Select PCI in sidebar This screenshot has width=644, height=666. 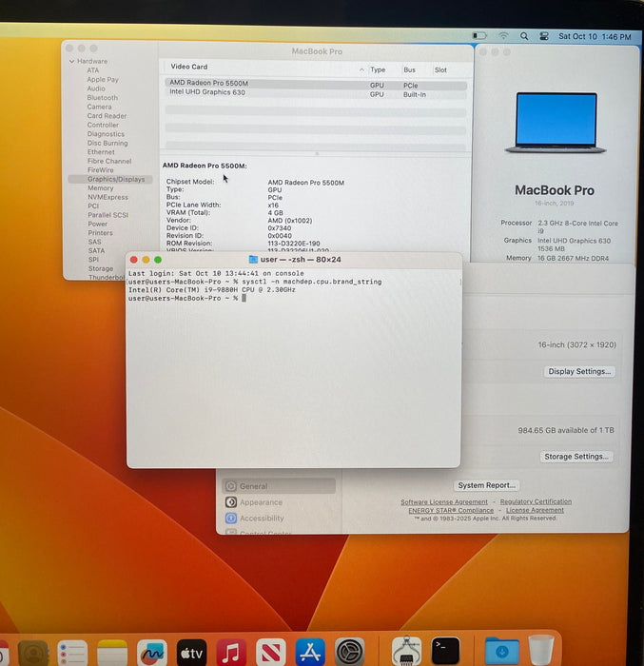click(x=93, y=206)
